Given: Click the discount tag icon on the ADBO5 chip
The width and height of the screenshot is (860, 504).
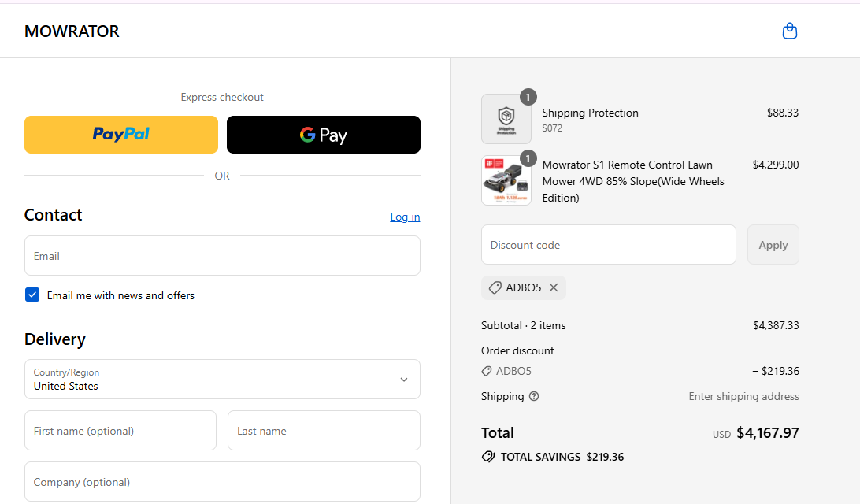Looking at the screenshot, I should (x=495, y=287).
